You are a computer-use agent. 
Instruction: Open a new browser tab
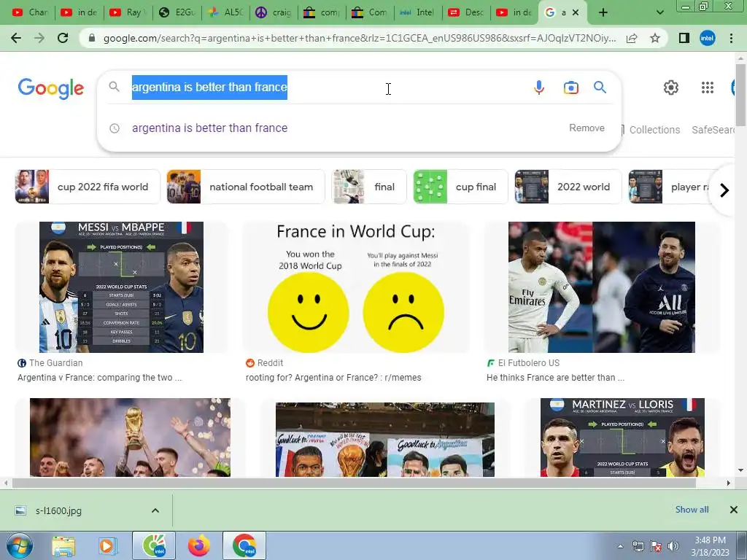coord(603,12)
